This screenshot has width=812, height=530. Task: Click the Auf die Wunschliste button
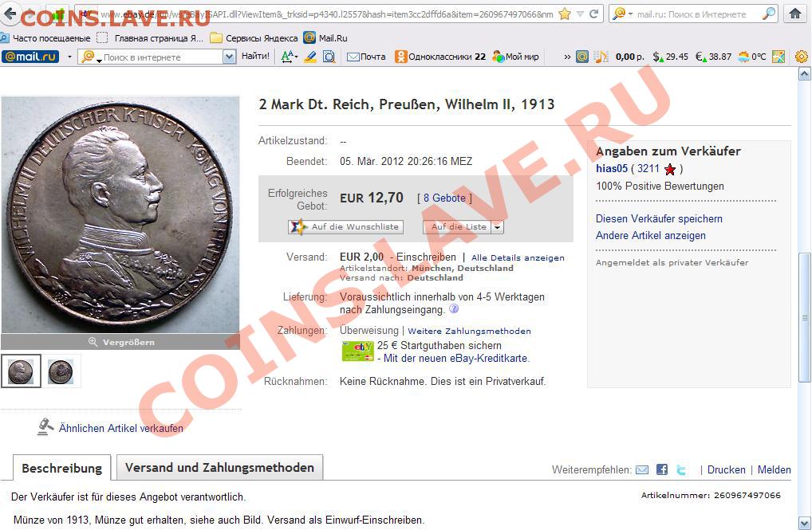345,226
